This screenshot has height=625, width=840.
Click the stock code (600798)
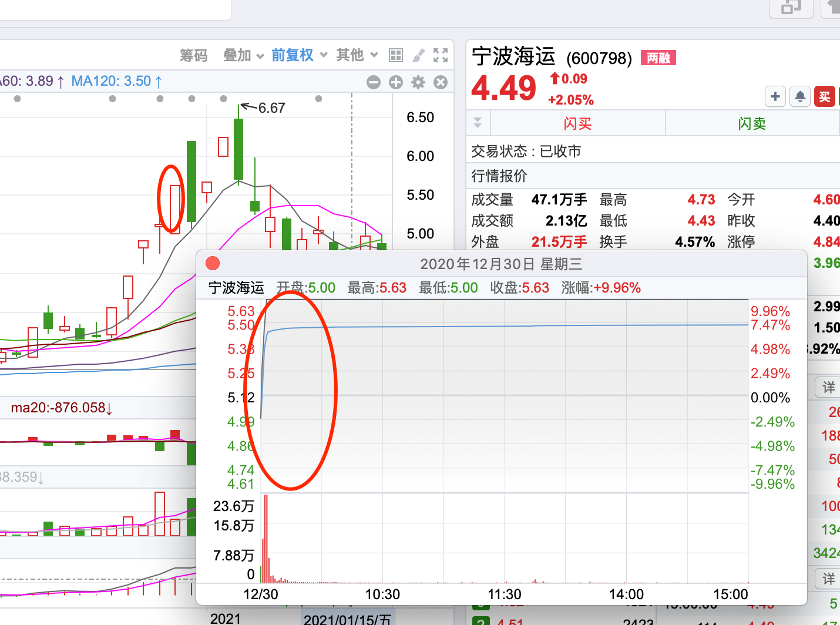(x=599, y=58)
